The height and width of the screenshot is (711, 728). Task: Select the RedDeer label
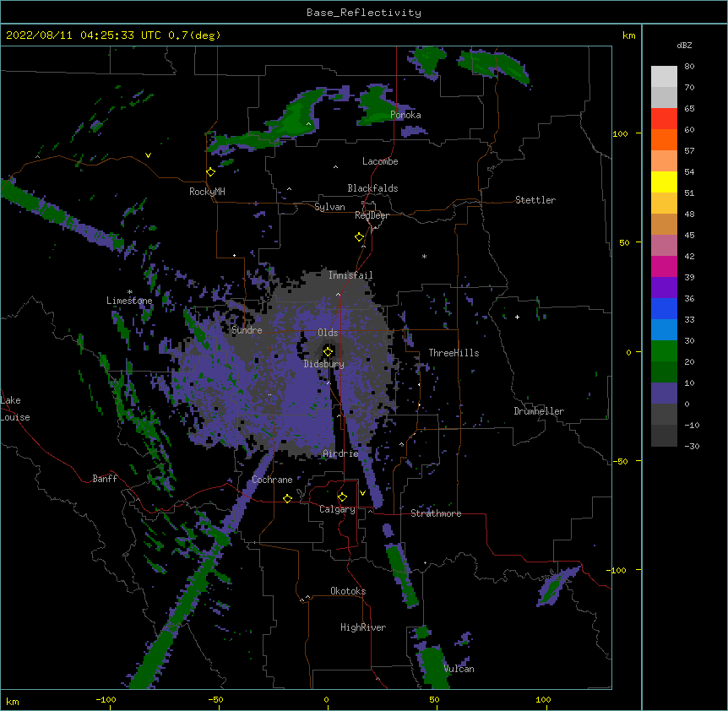372,215
